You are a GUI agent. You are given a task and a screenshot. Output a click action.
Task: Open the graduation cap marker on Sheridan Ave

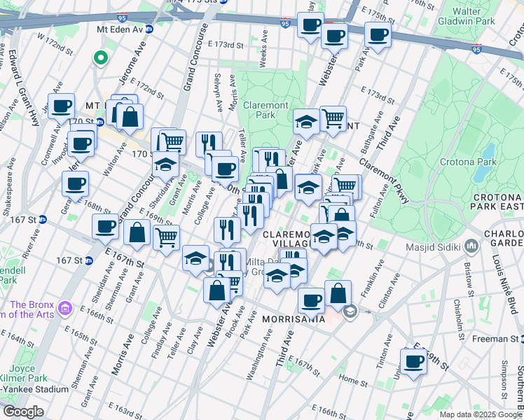[166, 165]
